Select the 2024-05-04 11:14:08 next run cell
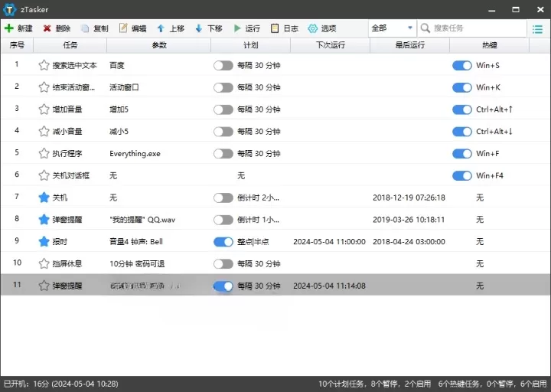The width and height of the screenshot is (551, 392). [329, 286]
